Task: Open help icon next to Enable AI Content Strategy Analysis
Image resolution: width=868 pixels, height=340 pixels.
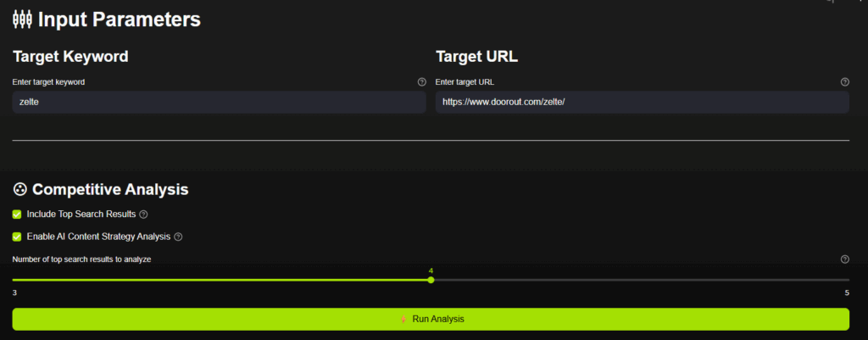Action: [x=178, y=237]
